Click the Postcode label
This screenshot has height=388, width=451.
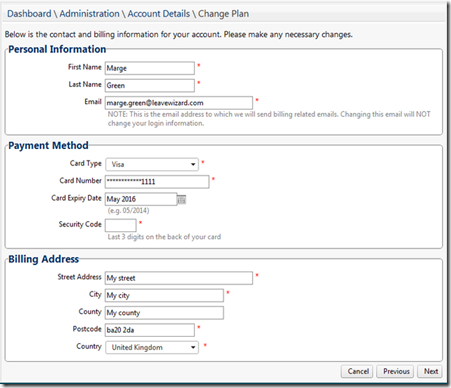click(x=87, y=329)
